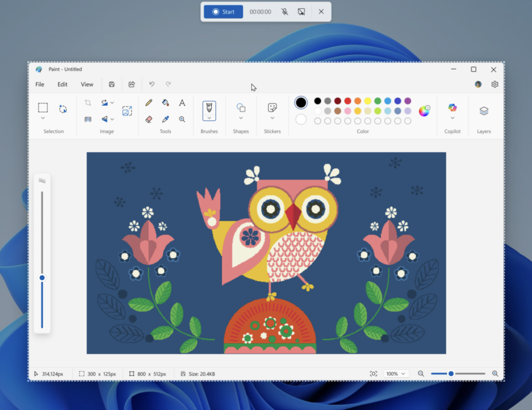
Task: Click the Shapes icon
Action: pyautogui.click(x=241, y=108)
